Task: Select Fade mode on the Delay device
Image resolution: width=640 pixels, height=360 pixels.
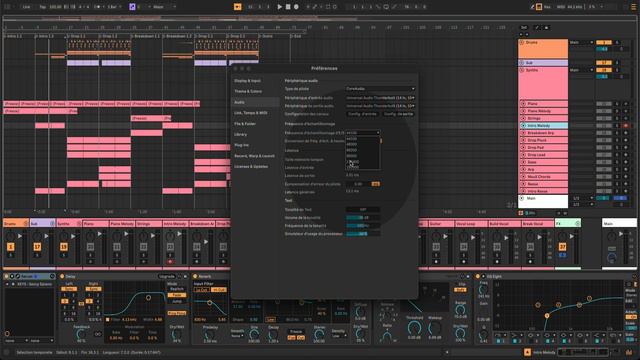Action: (x=177, y=295)
